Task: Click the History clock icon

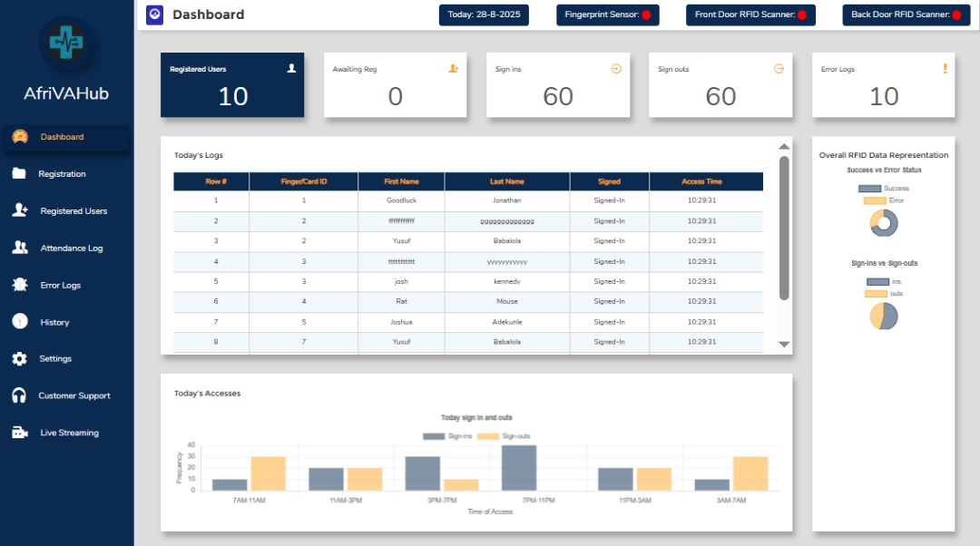Action: [20, 322]
